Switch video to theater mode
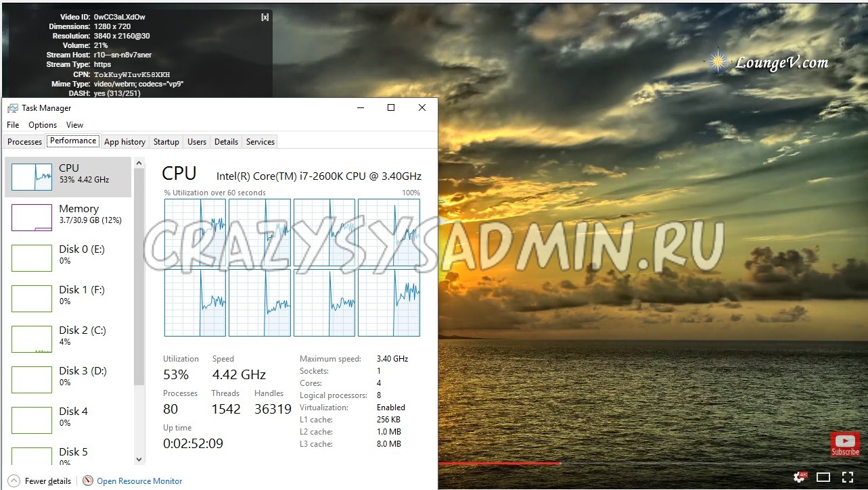This screenshot has height=490, width=868. click(823, 478)
